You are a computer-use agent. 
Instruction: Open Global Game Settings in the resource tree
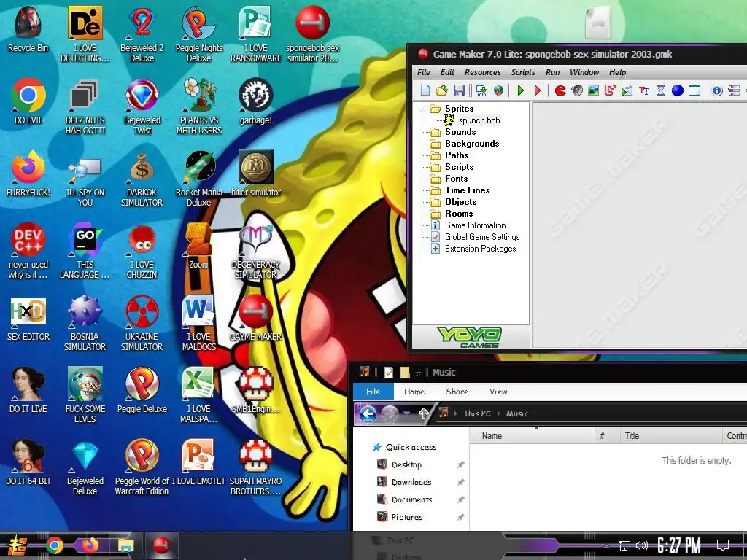pyautogui.click(x=482, y=237)
